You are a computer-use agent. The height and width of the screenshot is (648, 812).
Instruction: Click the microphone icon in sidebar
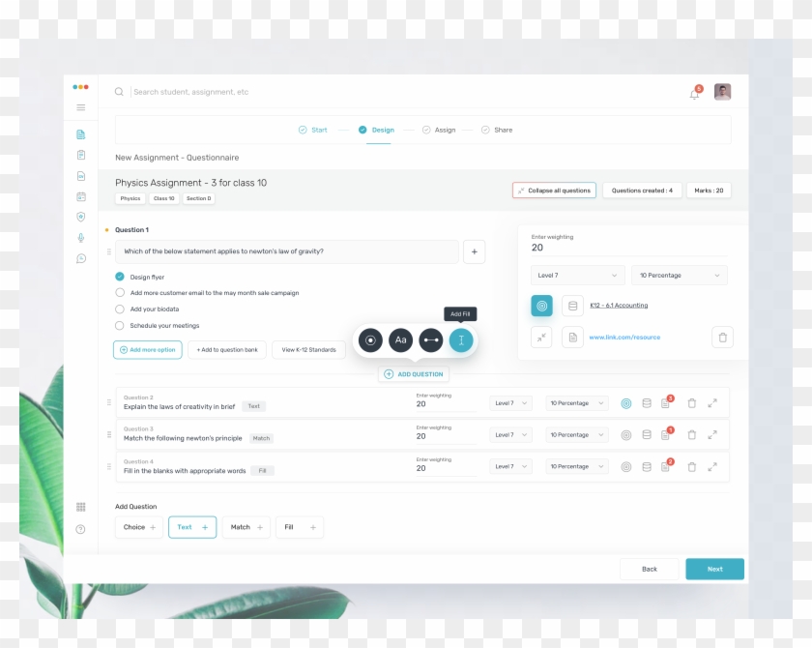(x=81, y=238)
